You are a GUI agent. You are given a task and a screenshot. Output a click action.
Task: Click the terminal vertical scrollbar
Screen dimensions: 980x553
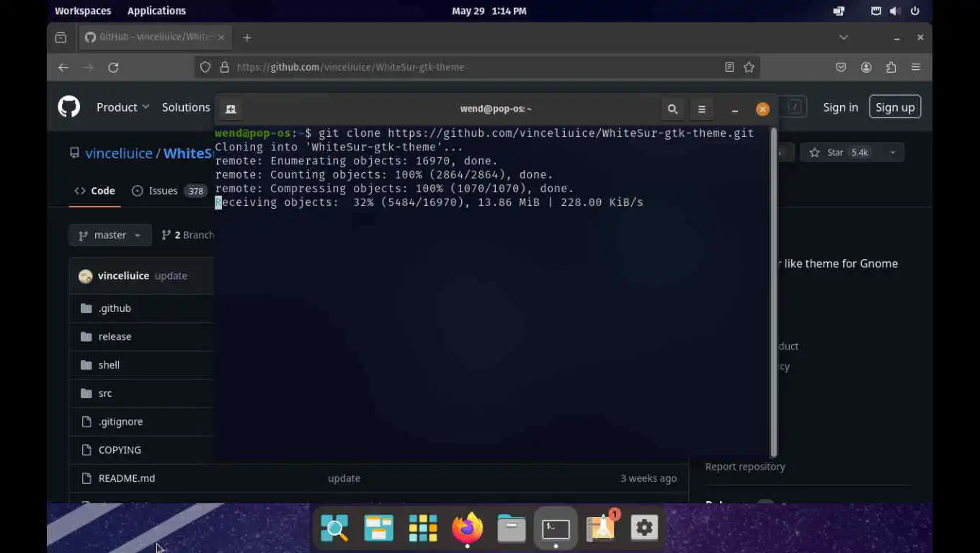pyautogui.click(x=773, y=292)
